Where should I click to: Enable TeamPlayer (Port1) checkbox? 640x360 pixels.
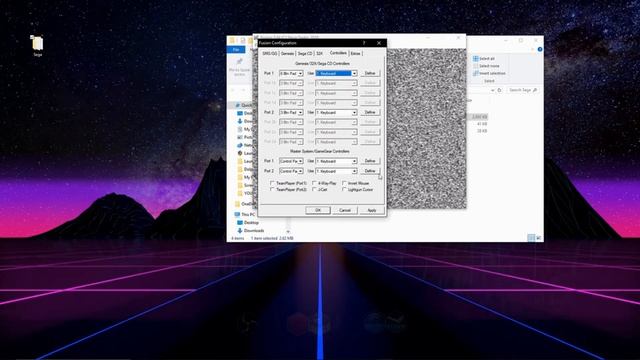(x=272, y=184)
